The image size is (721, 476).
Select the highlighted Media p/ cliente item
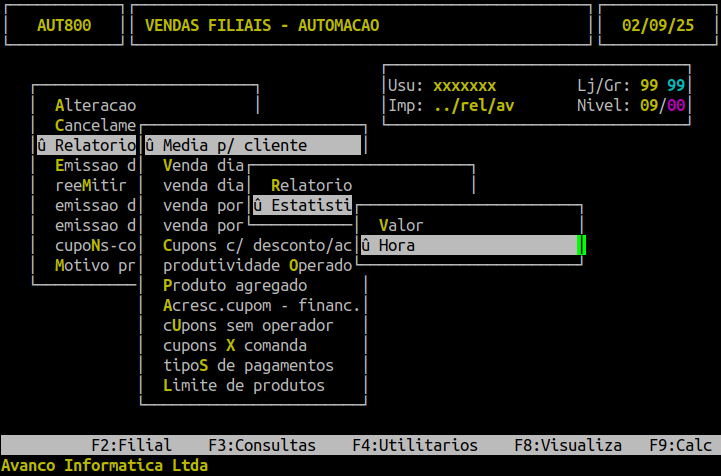pos(253,145)
